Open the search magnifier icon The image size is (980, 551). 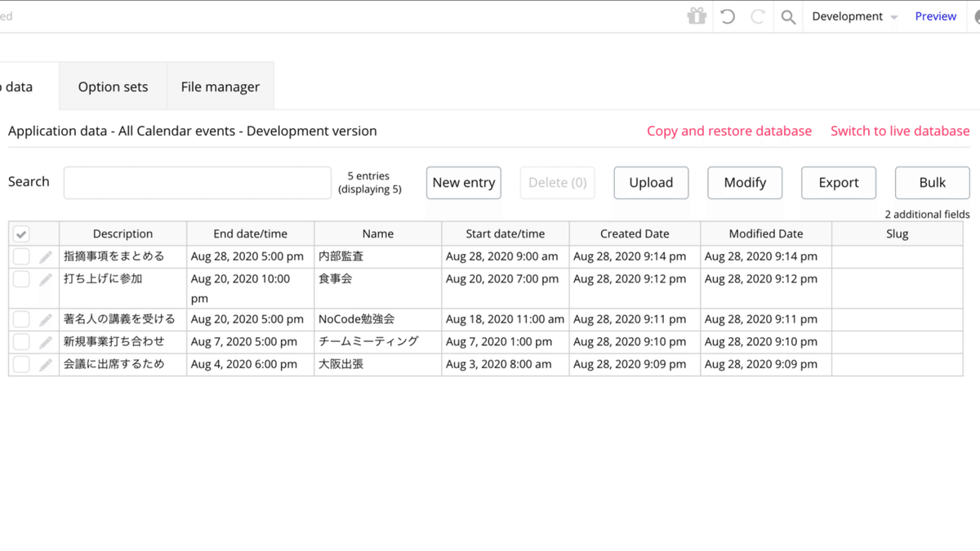788,17
